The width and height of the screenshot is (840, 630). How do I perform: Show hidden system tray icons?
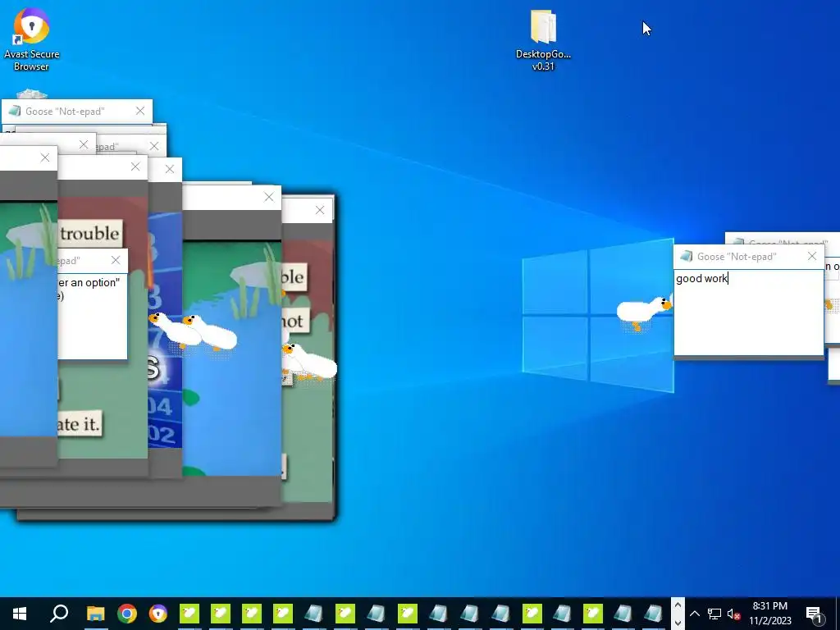tap(694, 614)
